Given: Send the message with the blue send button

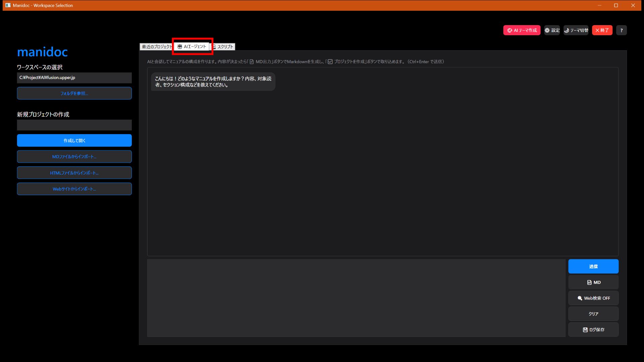Looking at the screenshot, I should [x=593, y=266].
